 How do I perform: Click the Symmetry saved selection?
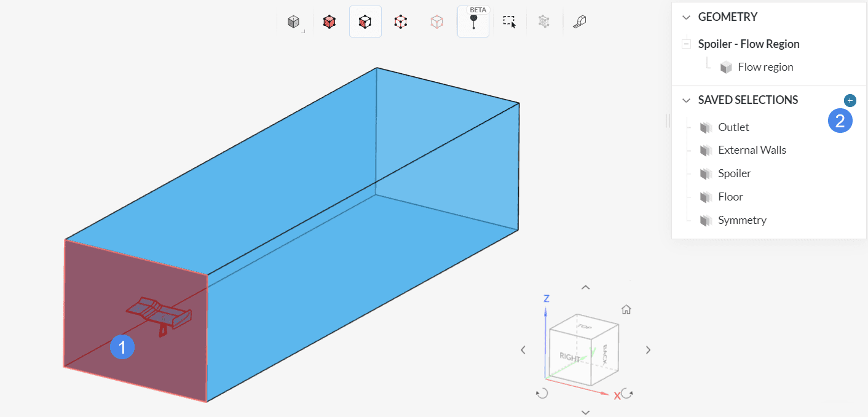coord(742,220)
